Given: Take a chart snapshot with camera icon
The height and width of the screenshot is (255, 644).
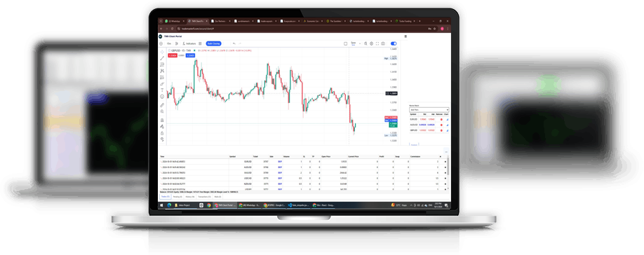Looking at the screenshot, I should tap(383, 43).
